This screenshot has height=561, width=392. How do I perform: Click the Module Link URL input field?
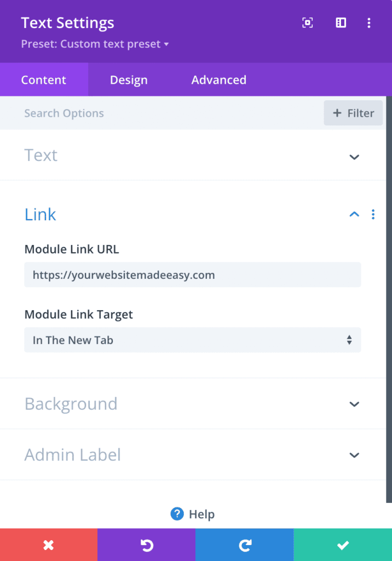[x=192, y=274]
